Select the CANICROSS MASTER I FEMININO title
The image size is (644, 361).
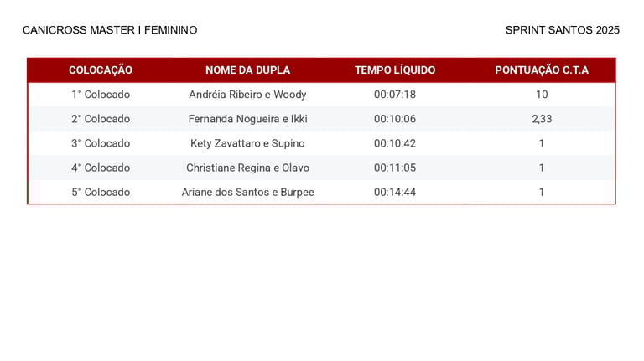click(110, 30)
